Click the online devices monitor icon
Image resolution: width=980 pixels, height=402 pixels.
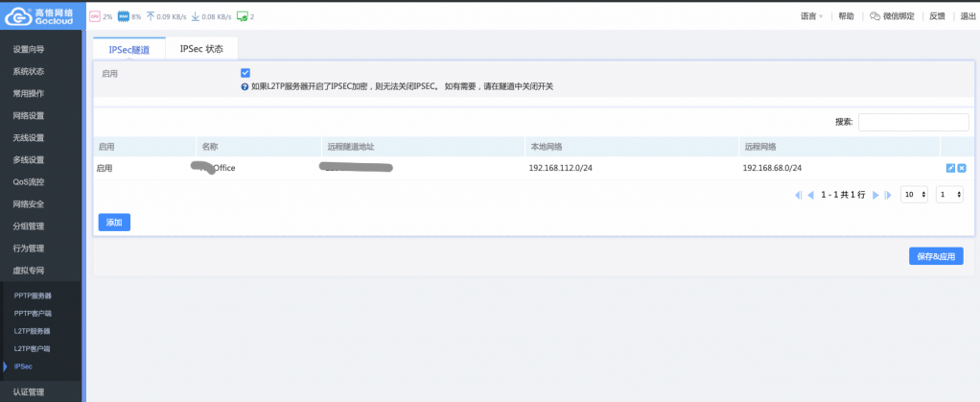(242, 16)
